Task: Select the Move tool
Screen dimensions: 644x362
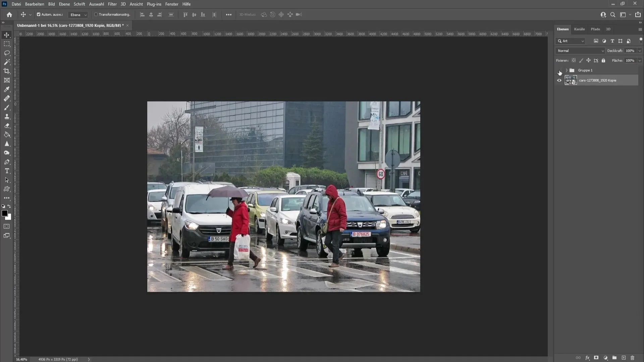Action: [7, 35]
